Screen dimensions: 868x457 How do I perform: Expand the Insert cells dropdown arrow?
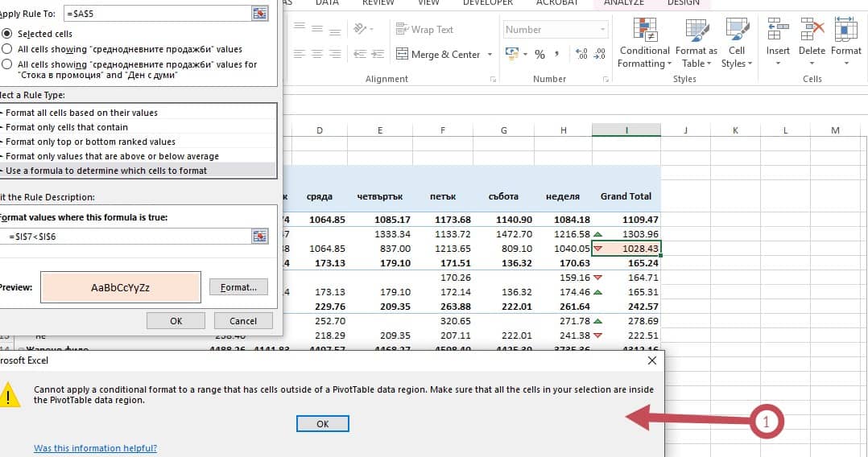pos(778,64)
